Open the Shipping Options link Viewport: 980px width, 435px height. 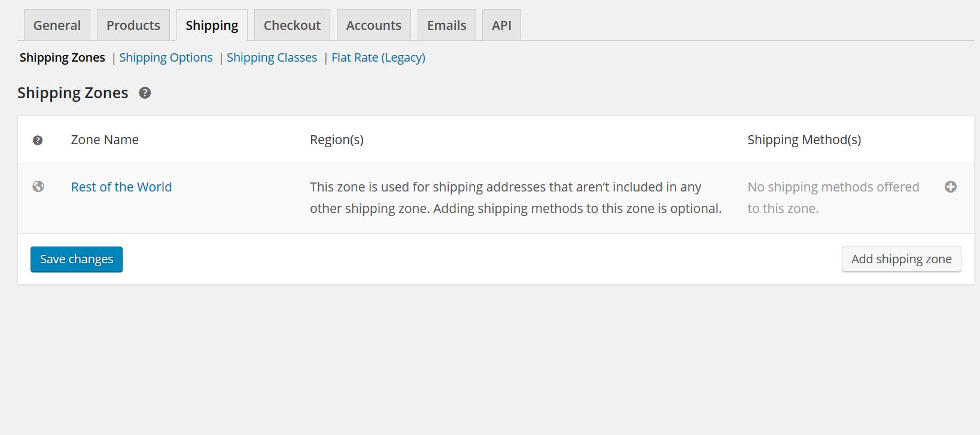(166, 57)
